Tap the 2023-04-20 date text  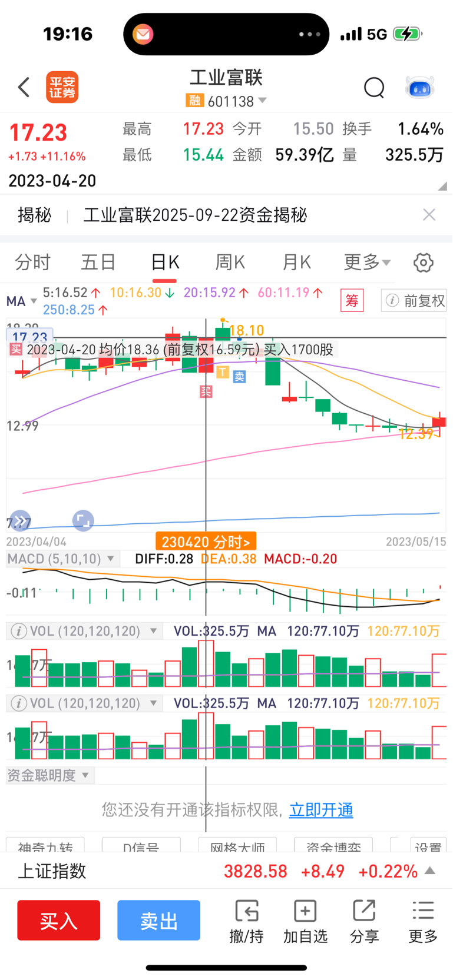(x=52, y=181)
